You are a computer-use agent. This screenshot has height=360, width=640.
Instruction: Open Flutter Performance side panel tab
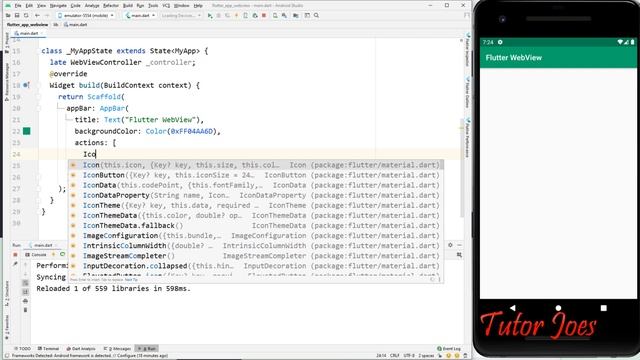pos(468,138)
